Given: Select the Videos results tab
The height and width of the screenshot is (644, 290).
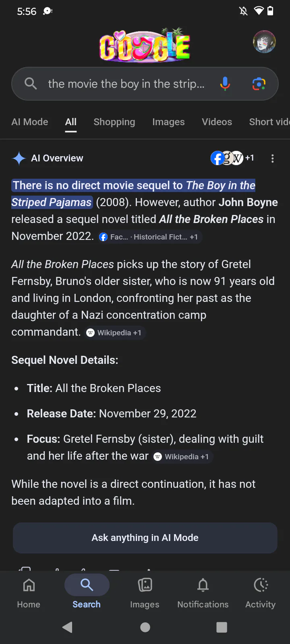Looking at the screenshot, I should (217, 122).
